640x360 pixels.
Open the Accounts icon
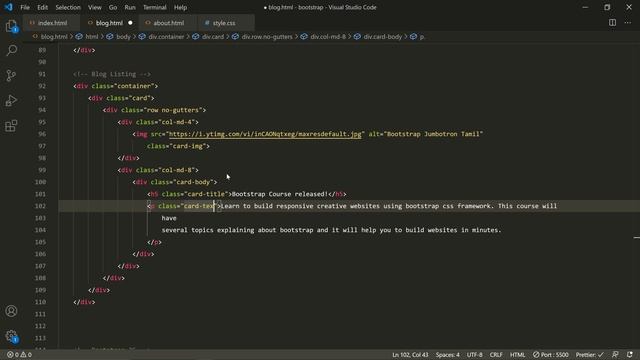pyautogui.click(x=11, y=311)
